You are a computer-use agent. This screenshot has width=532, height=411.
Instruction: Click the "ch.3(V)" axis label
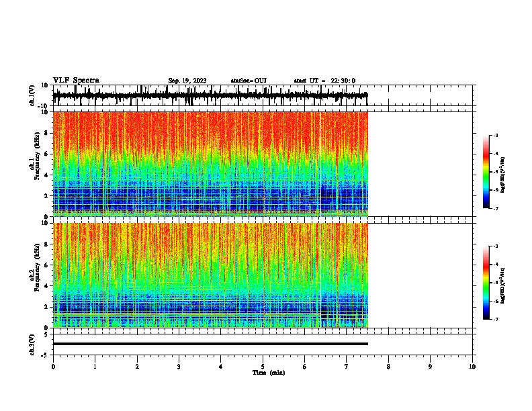click(32, 345)
